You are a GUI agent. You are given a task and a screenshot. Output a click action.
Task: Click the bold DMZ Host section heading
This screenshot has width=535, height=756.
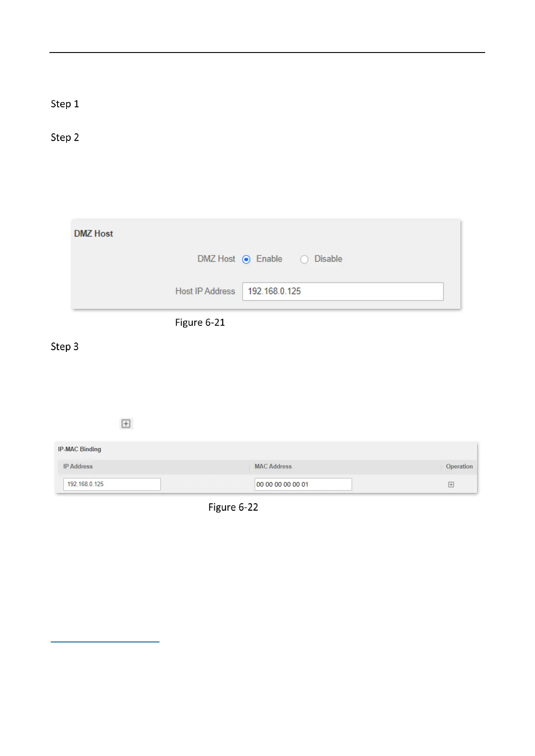pyautogui.click(x=93, y=233)
